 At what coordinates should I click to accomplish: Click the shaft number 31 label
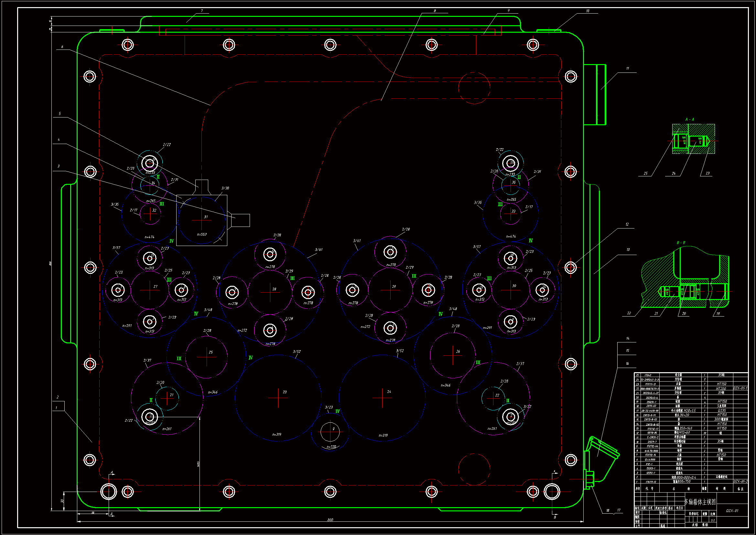click(x=206, y=217)
